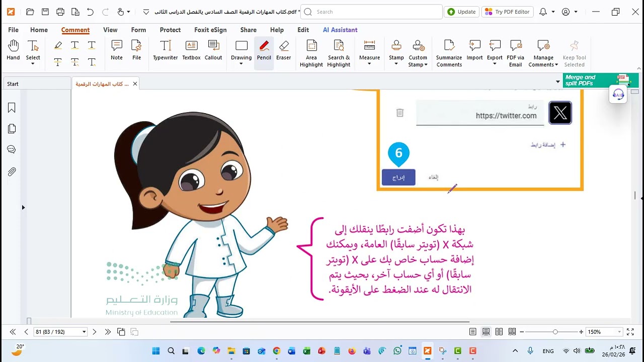The image size is (644, 362).
Task: Open the Bookmarks side panel
Action: pyautogui.click(x=12, y=108)
